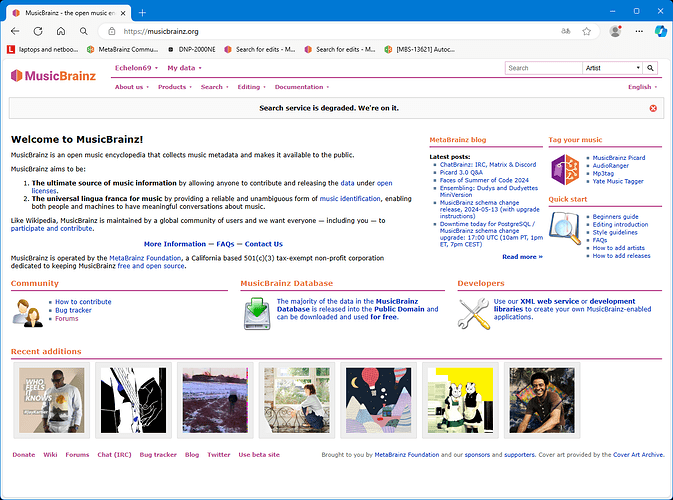
Task: Open the Products menu
Action: click(x=175, y=87)
